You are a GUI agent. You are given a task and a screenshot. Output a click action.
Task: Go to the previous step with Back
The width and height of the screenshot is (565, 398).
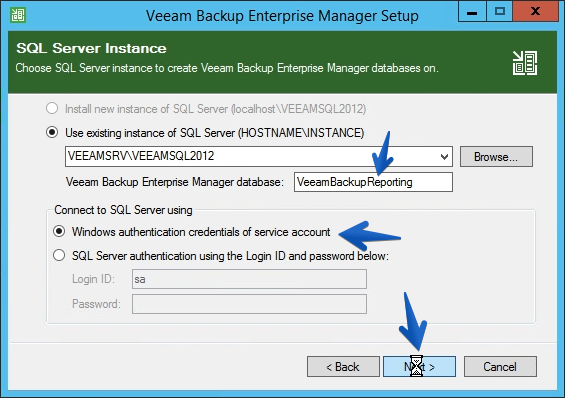tap(343, 367)
